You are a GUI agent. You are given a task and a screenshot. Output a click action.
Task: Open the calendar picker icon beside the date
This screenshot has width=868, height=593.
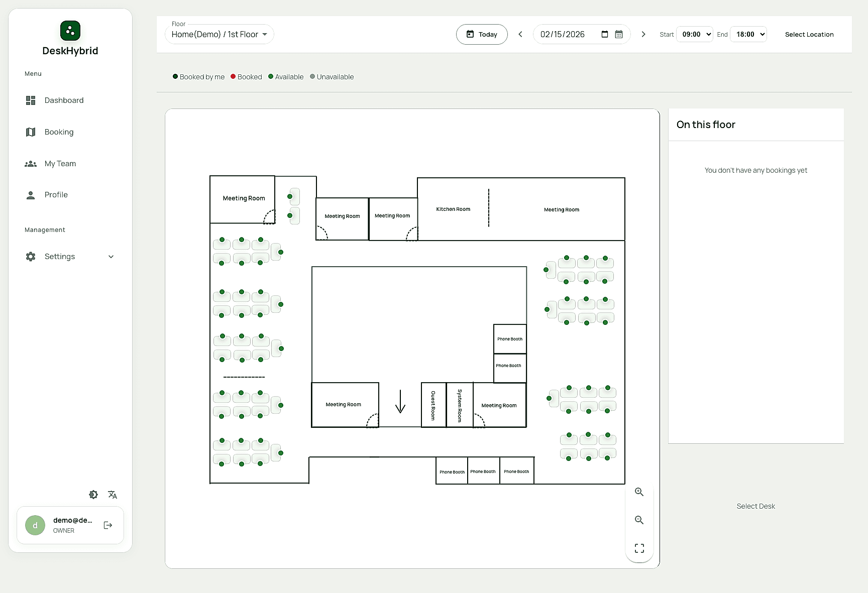pos(619,34)
